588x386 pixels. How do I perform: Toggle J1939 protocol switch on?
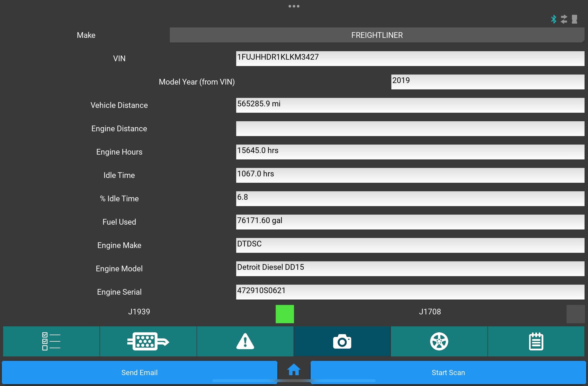tap(285, 314)
